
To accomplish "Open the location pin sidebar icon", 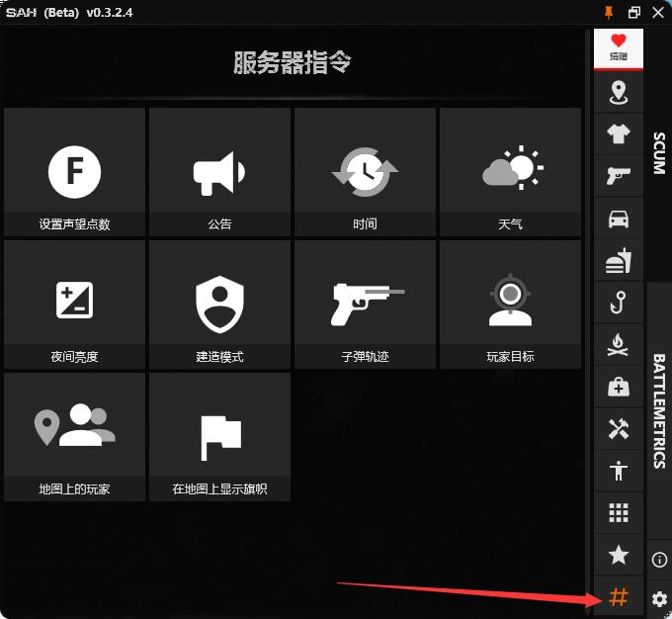I will click(619, 92).
